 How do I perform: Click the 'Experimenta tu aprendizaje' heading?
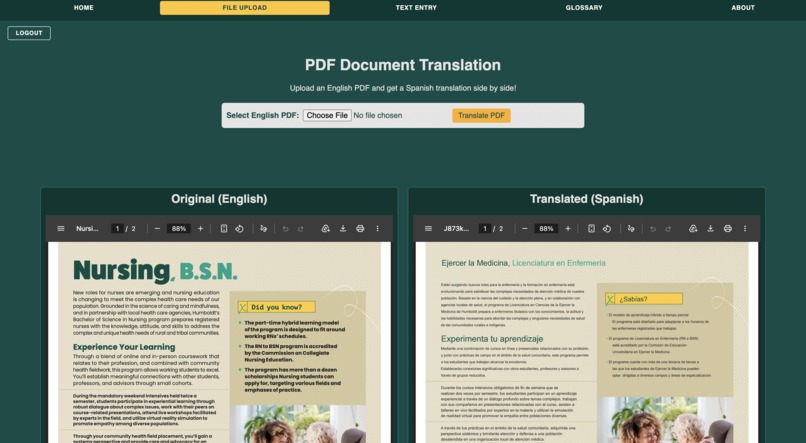[x=492, y=339]
